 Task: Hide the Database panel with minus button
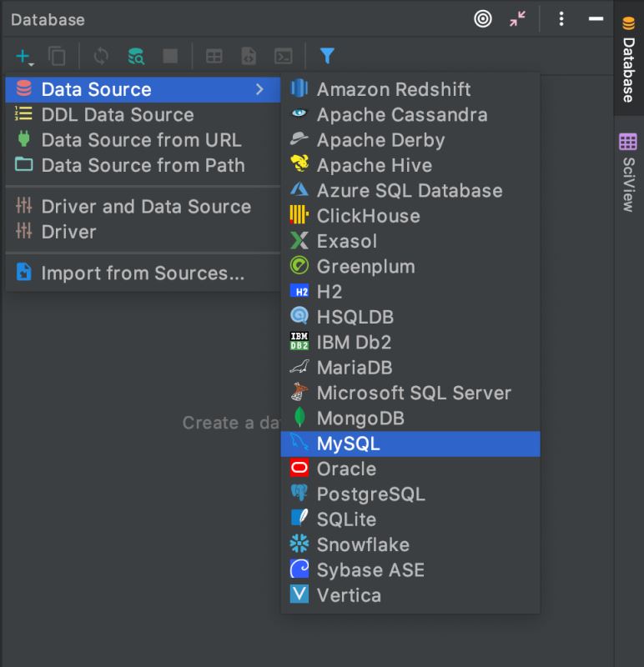point(596,18)
